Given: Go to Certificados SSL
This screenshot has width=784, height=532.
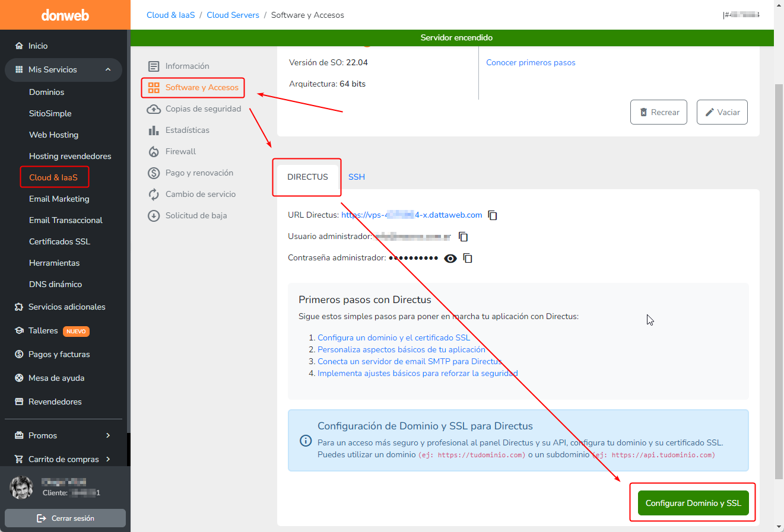Looking at the screenshot, I should [x=59, y=241].
